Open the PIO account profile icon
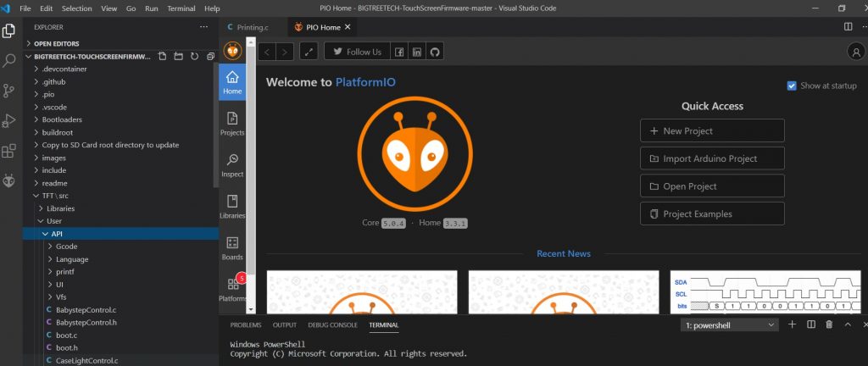 (856, 52)
